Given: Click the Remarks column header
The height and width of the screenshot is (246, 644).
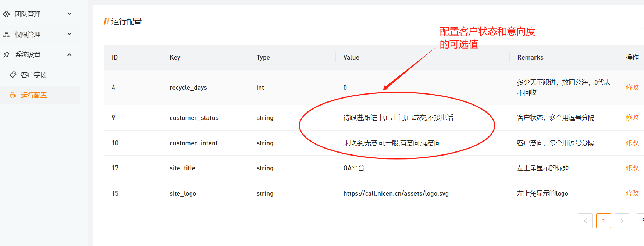Looking at the screenshot, I should click(530, 57).
